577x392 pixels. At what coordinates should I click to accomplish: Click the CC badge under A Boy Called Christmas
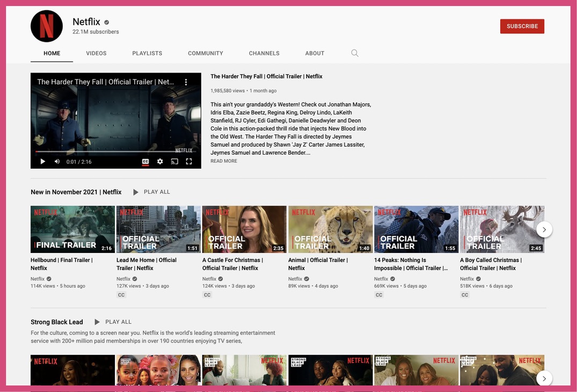tap(465, 295)
